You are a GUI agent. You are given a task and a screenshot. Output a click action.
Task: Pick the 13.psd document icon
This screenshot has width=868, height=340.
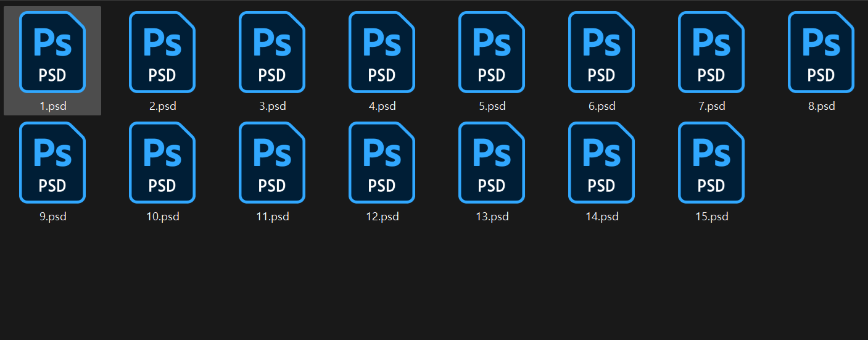(x=492, y=162)
